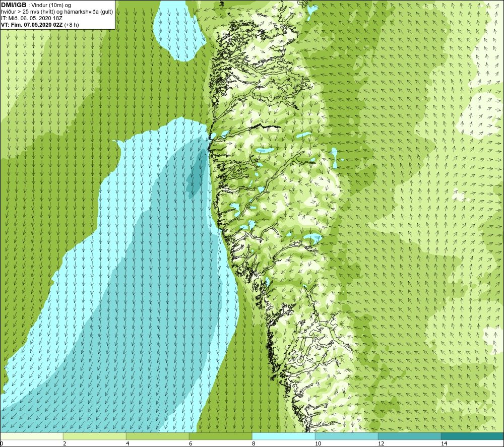Click the '12' label on the colour scale
The width and height of the screenshot is (504, 447).
381,443
